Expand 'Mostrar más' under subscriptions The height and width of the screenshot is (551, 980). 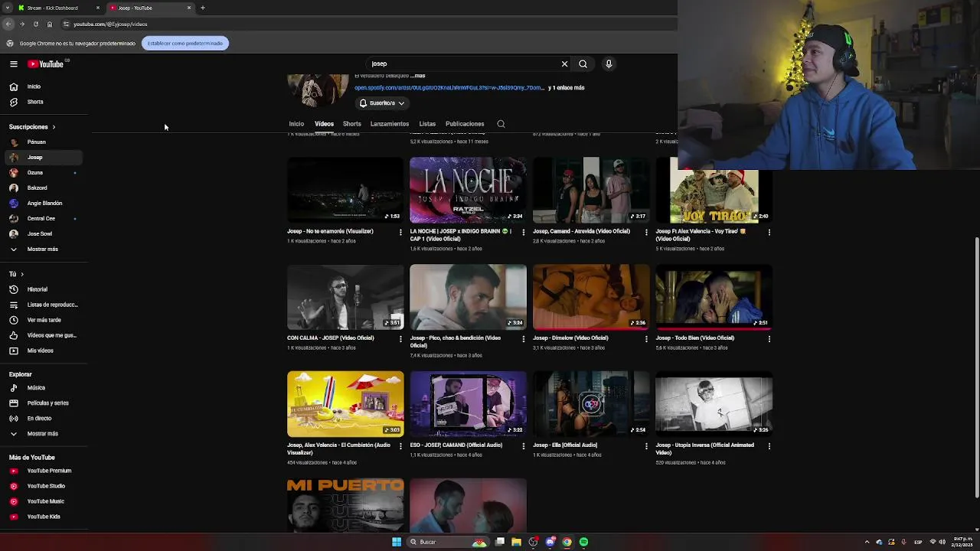[44, 249]
